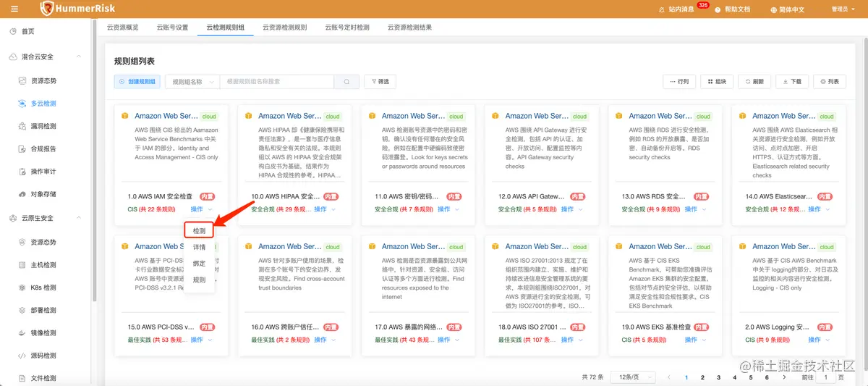The width and height of the screenshot is (868, 386).
Task: Open 操作 dropdown on 1.0 AWS IAM card
Action: click(x=201, y=209)
